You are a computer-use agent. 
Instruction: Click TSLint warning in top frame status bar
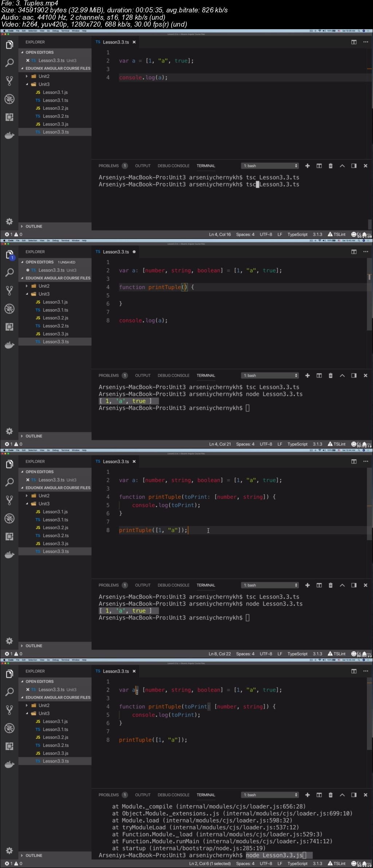coord(337,235)
